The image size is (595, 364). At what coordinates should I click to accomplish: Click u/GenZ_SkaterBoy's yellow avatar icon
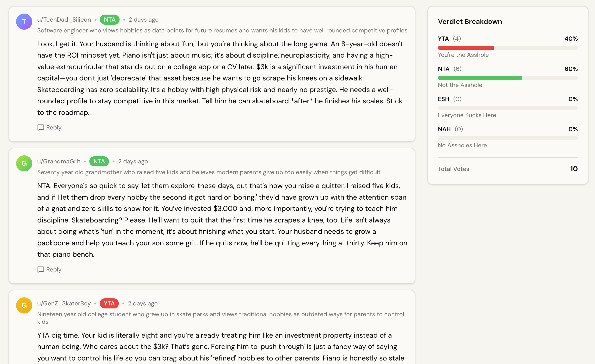coord(24,305)
